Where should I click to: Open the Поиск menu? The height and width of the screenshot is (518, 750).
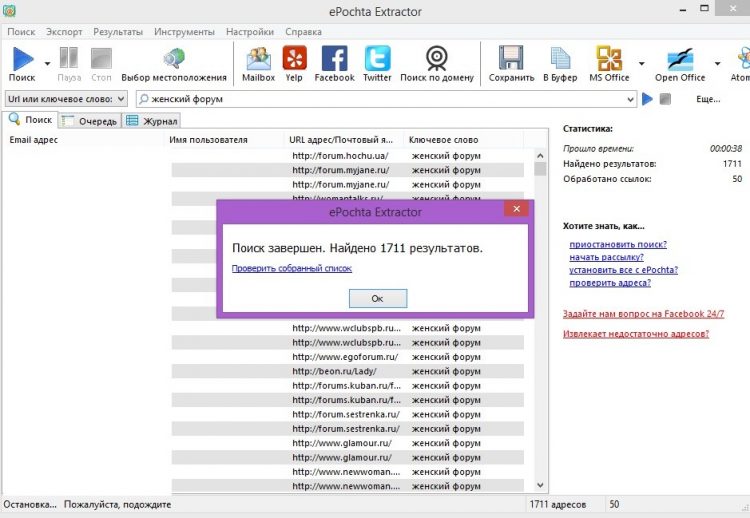pyautogui.click(x=21, y=32)
